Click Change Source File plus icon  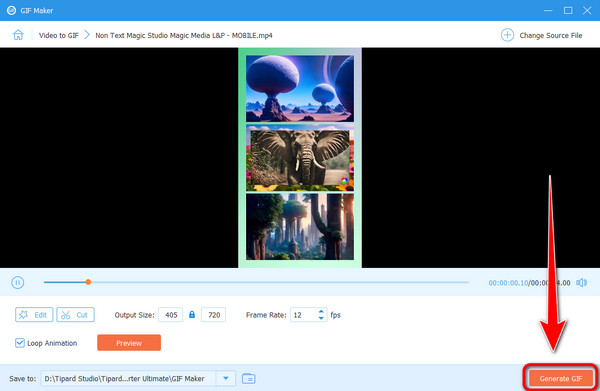point(507,35)
